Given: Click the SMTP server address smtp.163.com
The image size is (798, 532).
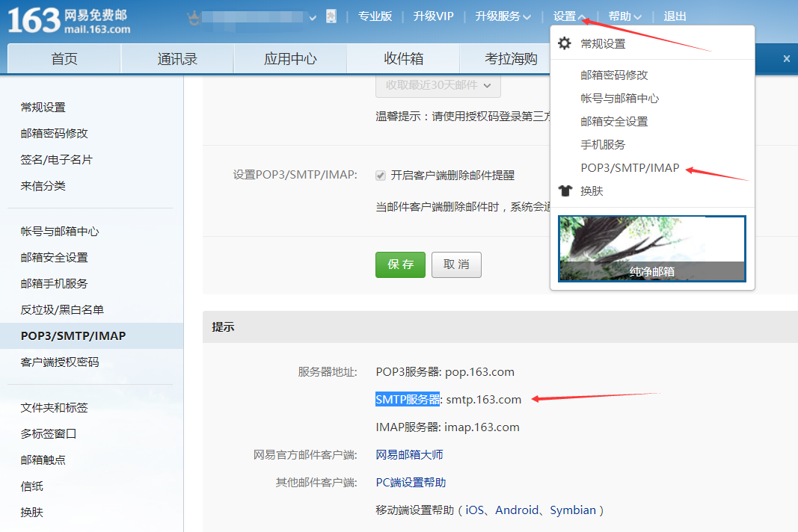Looking at the screenshot, I should tap(483, 399).
